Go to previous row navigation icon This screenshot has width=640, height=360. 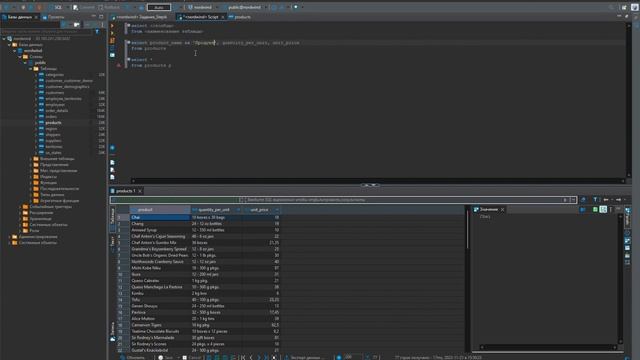(x=251, y=358)
